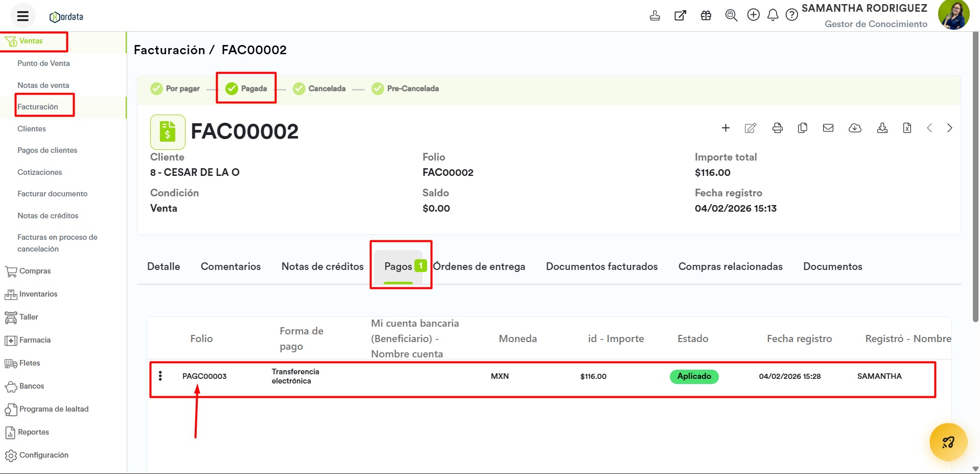Click the edit pencil icon for FAC00002
The height and width of the screenshot is (474, 980).
751,128
